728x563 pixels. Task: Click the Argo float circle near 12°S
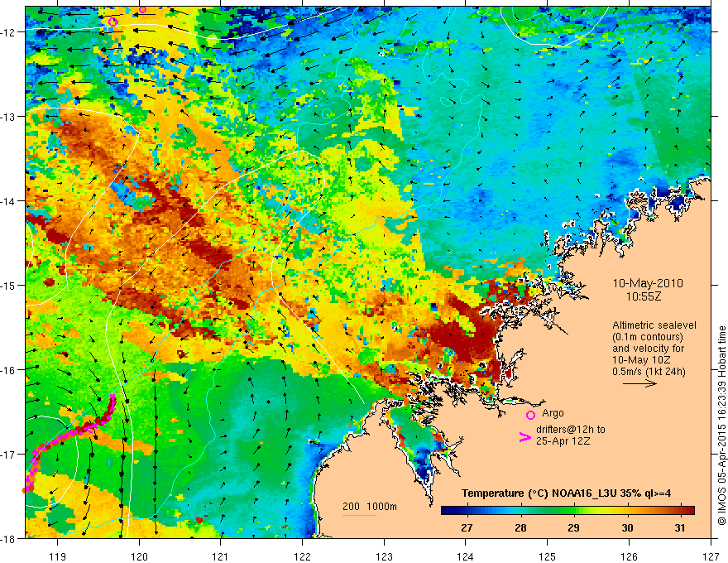click(113, 22)
